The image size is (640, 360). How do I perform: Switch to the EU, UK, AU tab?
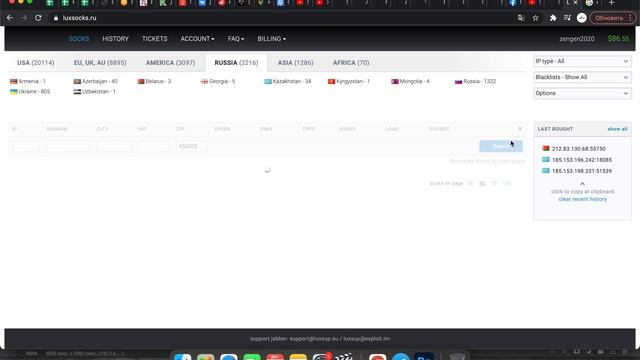click(100, 63)
